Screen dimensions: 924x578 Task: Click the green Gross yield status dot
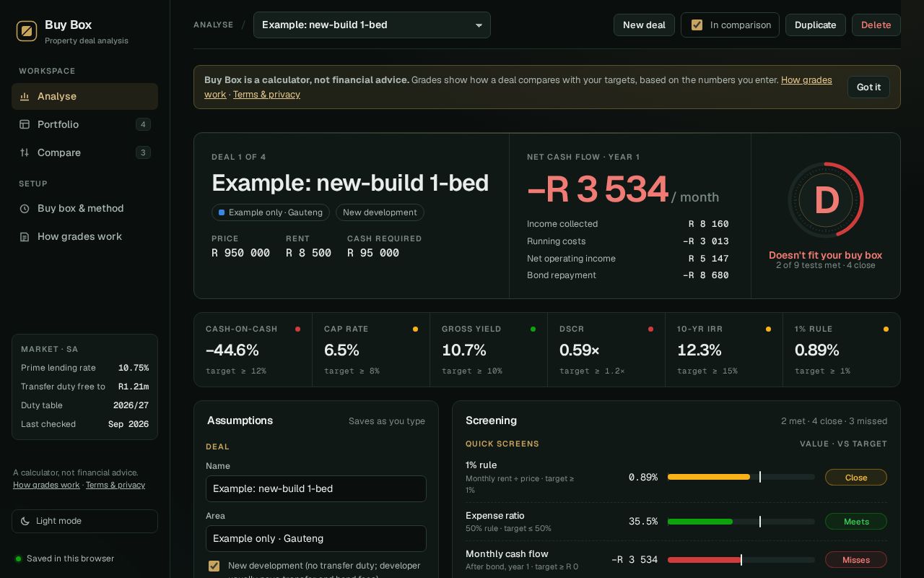[x=533, y=329]
